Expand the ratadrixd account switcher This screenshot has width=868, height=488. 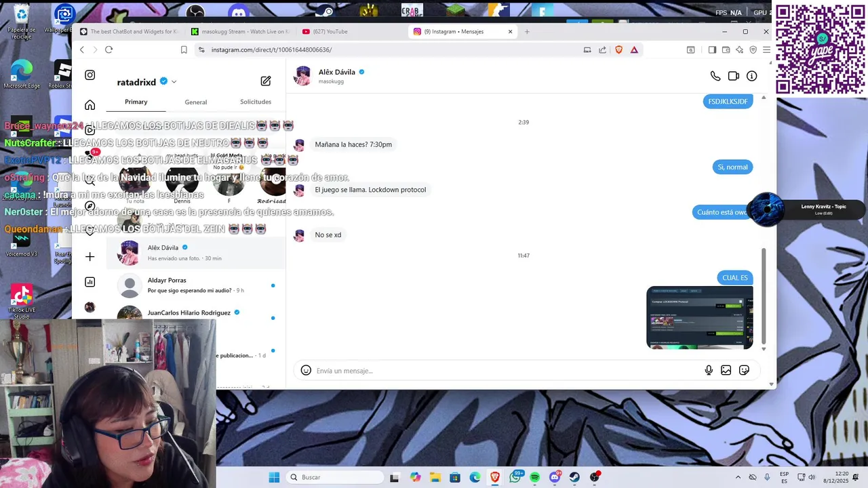(x=174, y=82)
